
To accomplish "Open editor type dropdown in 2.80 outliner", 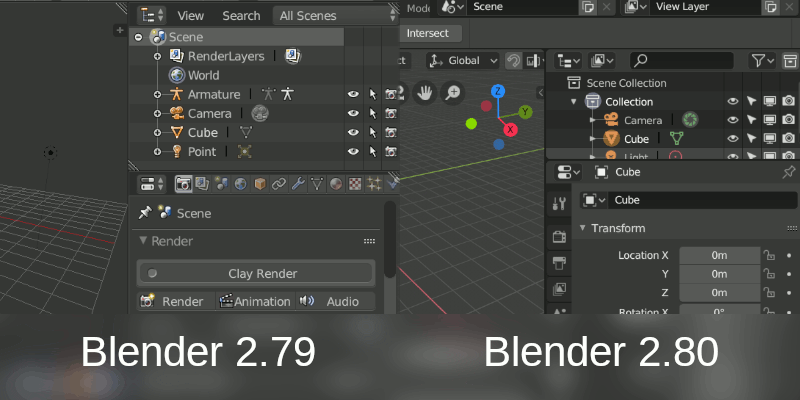I will [569, 61].
